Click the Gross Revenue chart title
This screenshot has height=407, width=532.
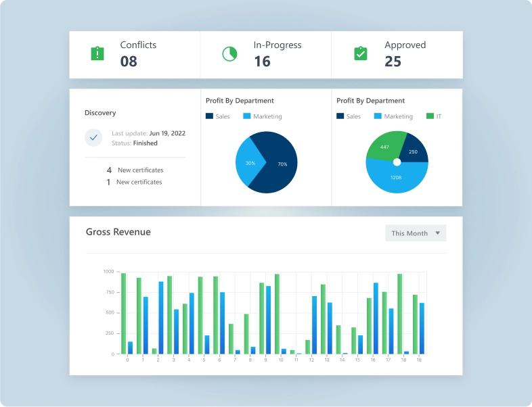coord(118,232)
